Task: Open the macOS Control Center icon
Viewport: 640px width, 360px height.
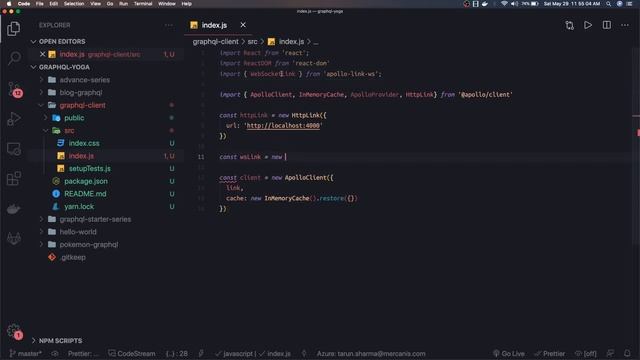Action: (x=629, y=4)
